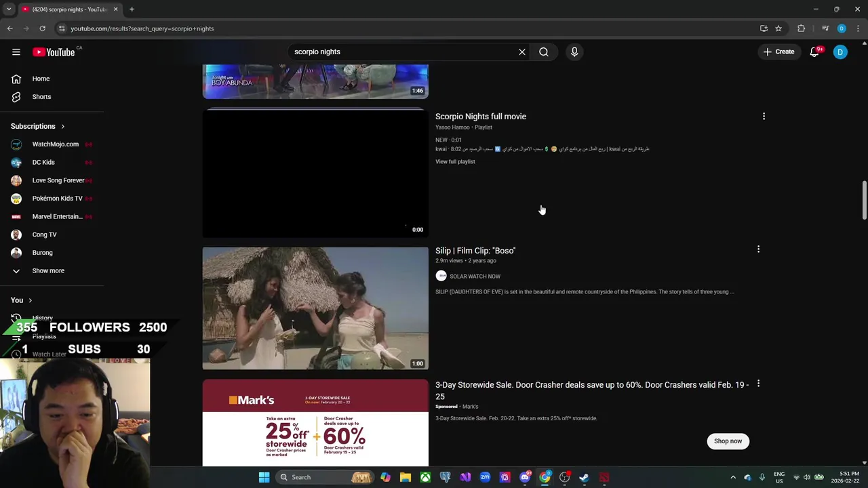868x488 pixels.
Task: Open options for the Mark's sponsored ad
Action: [758, 384]
